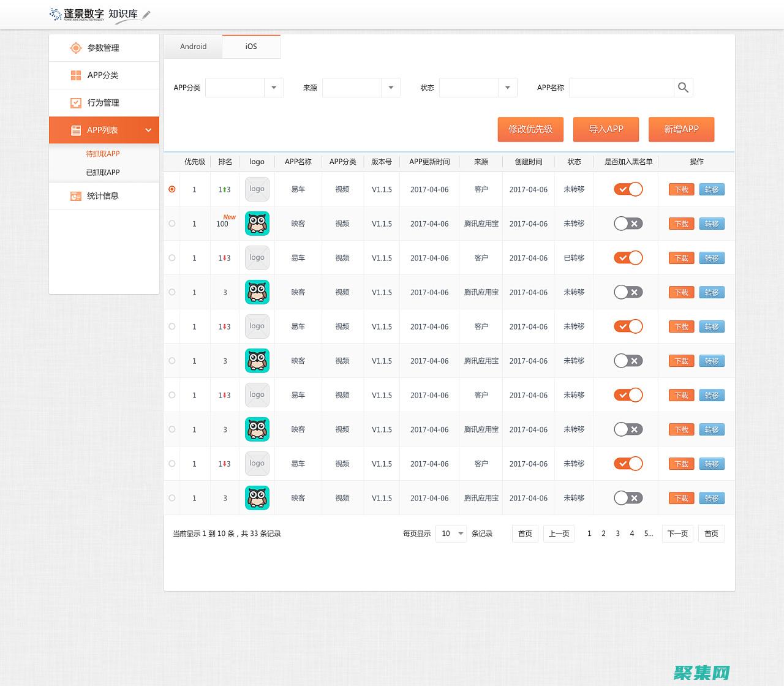Click the APP列表 list icon in sidebar

click(x=76, y=130)
